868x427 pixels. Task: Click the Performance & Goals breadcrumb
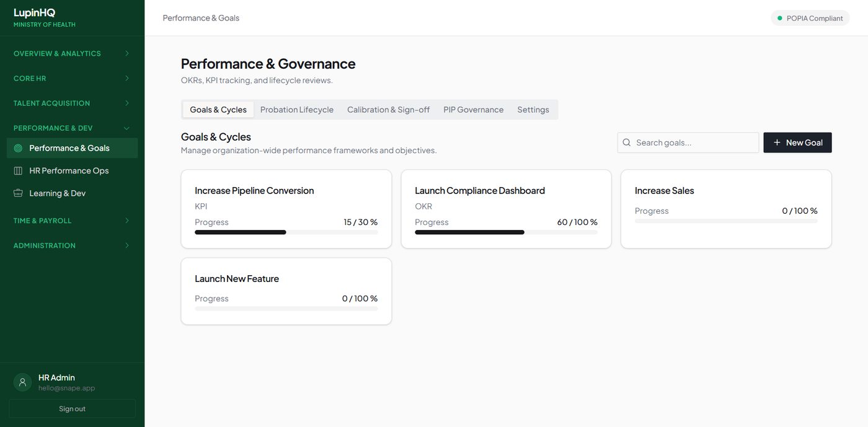click(201, 18)
